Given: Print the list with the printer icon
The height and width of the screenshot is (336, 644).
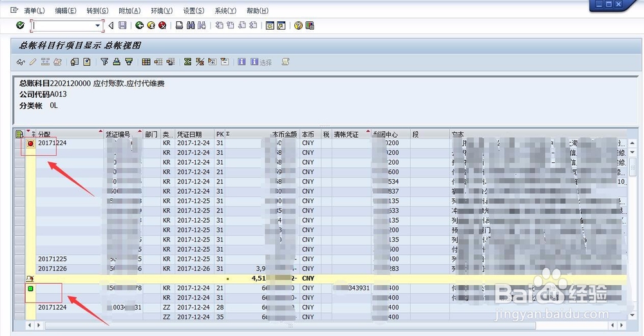Looking at the screenshot, I should click(x=179, y=26).
